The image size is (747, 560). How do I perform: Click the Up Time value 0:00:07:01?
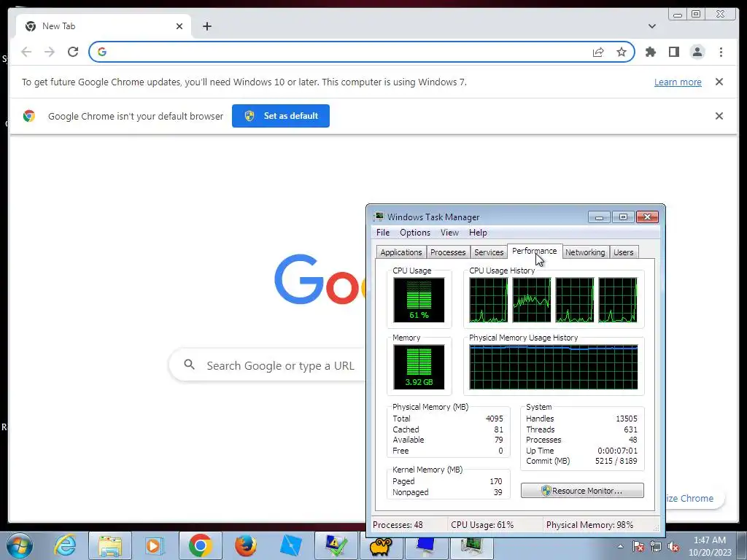click(x=617, y=451)
